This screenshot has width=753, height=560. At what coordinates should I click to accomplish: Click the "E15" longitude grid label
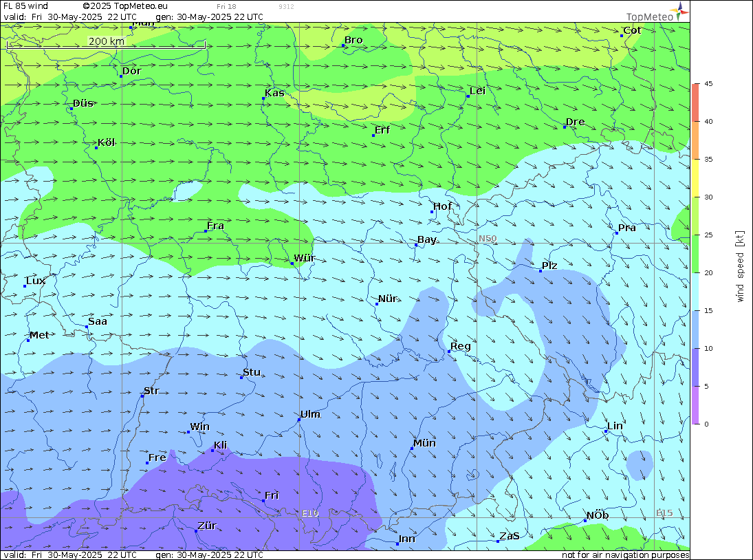tap(664, 513)
